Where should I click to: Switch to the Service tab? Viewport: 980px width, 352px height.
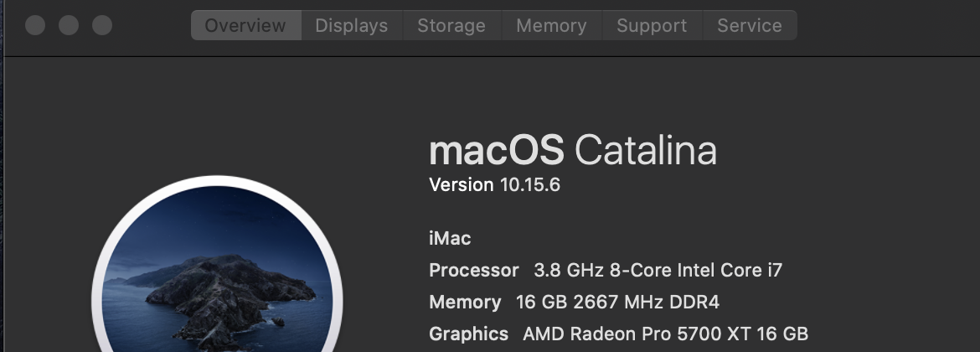pos(749,25)
